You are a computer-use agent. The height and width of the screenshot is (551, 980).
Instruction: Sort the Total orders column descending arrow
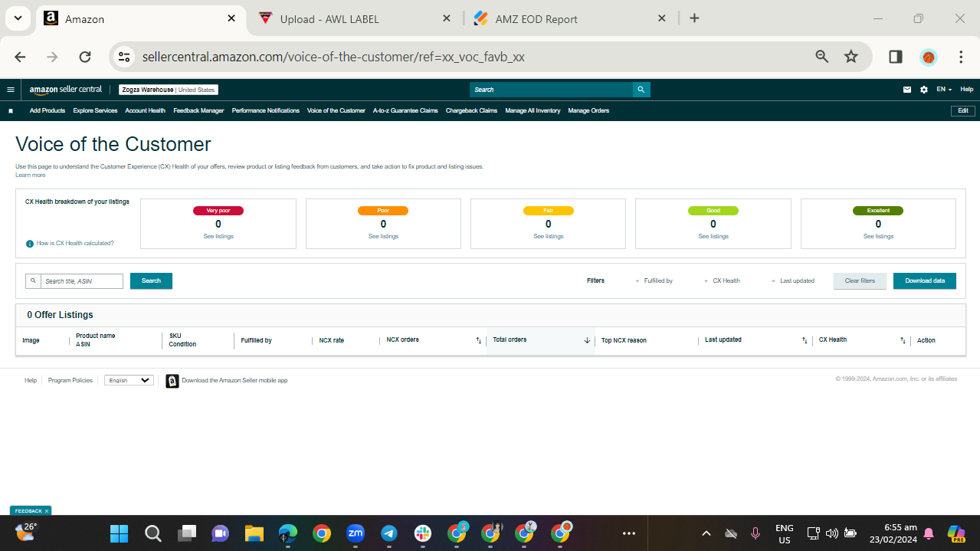click(587, 340)
